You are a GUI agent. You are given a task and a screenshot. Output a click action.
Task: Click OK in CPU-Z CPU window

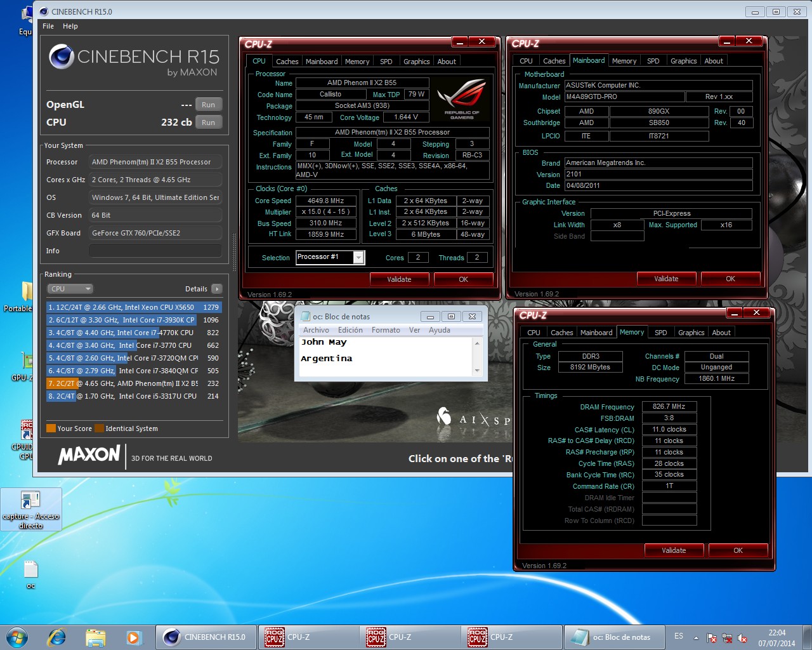(463, 279)
